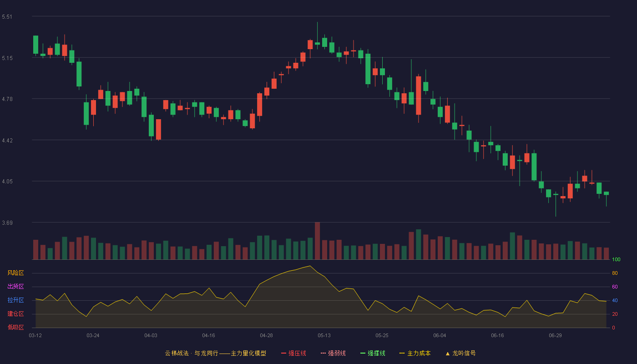
Task: Click the green 强撑线 legend line marker
Action: [363, 353]
